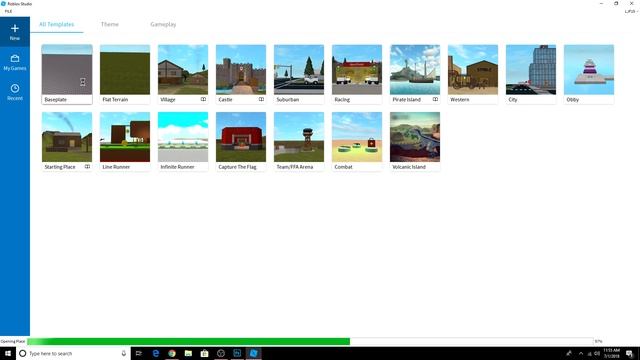Click the Cortana microphone icon
Screen dimensions: 640x360
[124, 353]
